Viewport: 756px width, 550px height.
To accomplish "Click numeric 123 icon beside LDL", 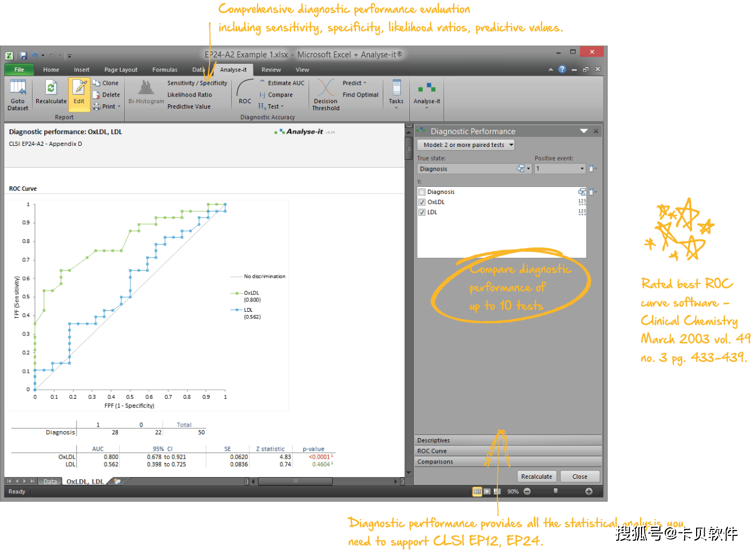I will tap(582, 212).
